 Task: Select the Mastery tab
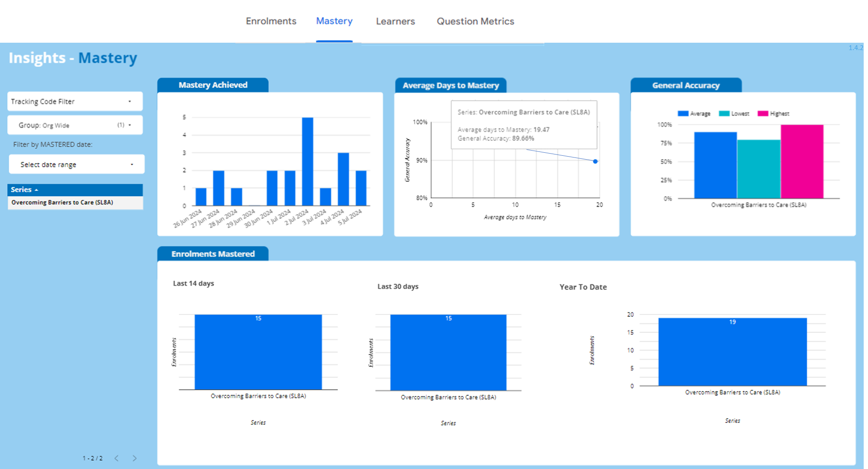(334, 21)
